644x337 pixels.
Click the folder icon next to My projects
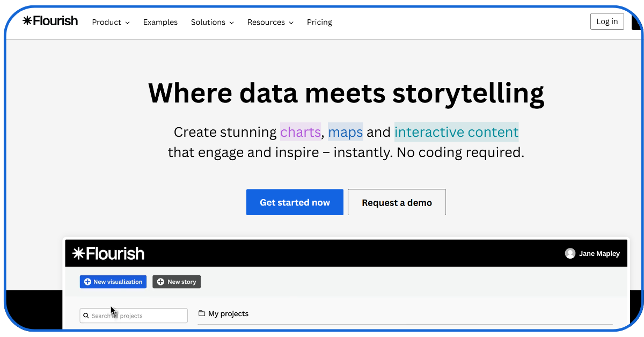(201, 313)
